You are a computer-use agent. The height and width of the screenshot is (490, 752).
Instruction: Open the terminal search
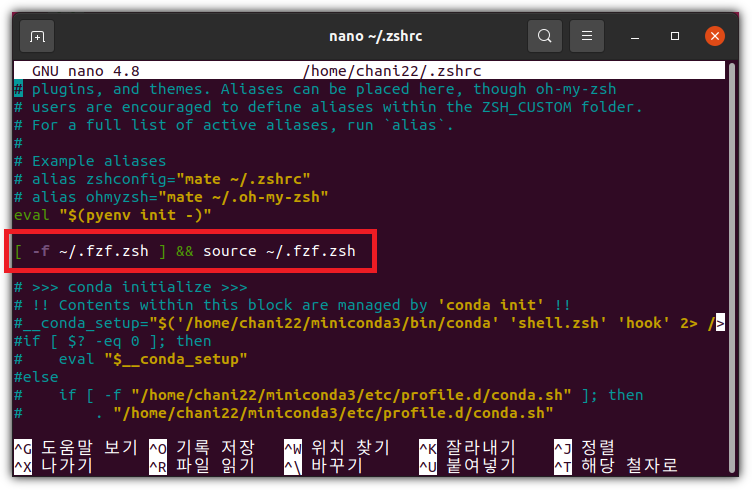point(544,36)
